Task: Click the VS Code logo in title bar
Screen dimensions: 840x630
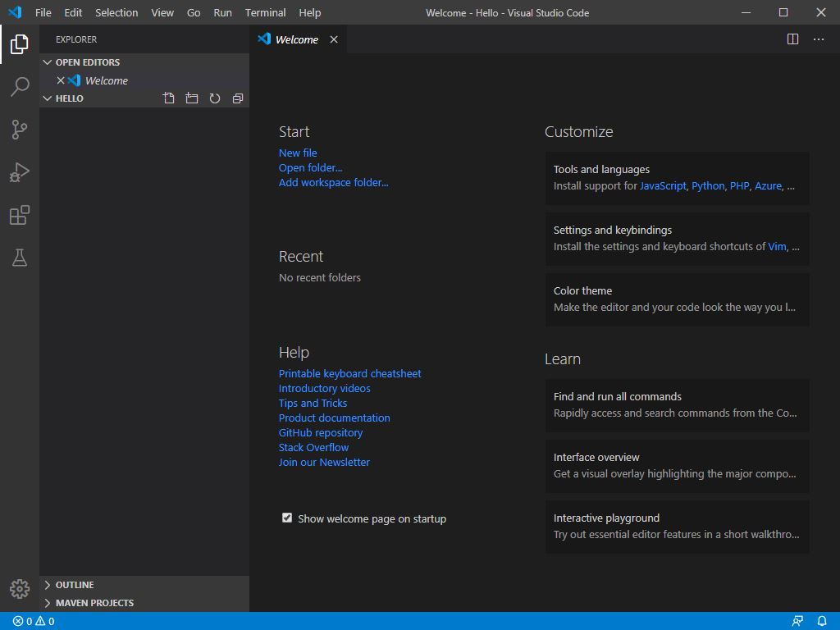Action: (x=15, y=11)
